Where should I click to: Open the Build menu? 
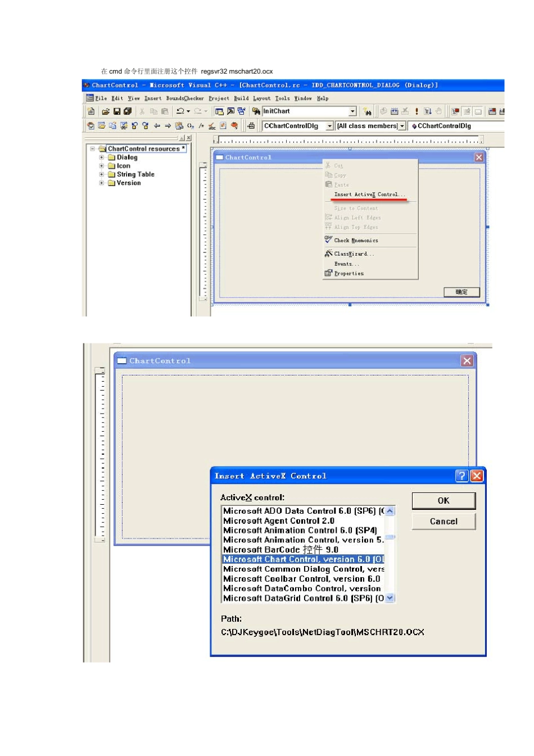click(x=241, y=98)
